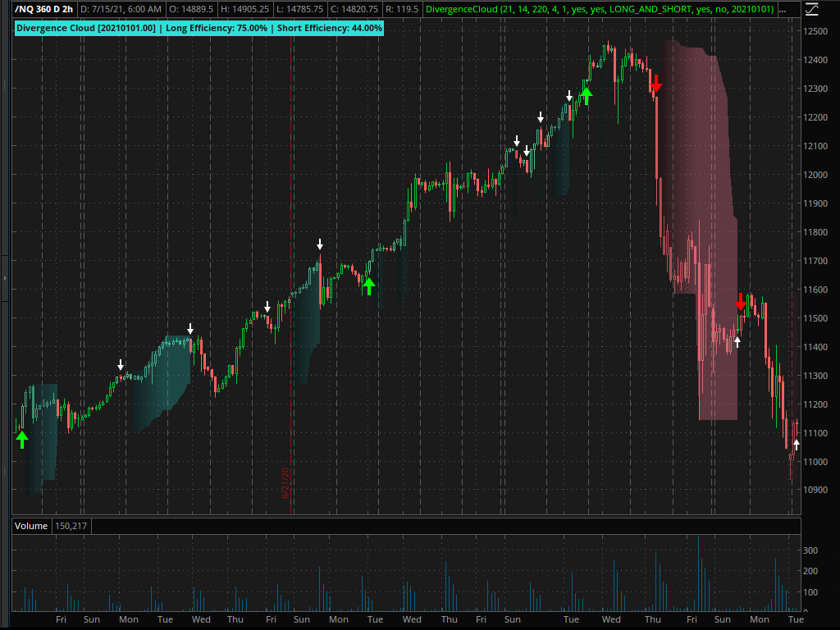This screenshot has height=630, width=840.
Task: Click the second red sell arrow on the right
Action: 742,302
